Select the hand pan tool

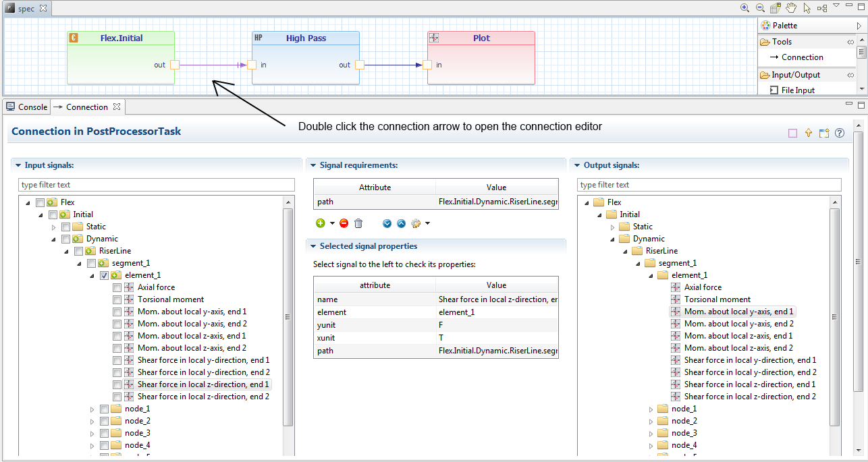791,8
